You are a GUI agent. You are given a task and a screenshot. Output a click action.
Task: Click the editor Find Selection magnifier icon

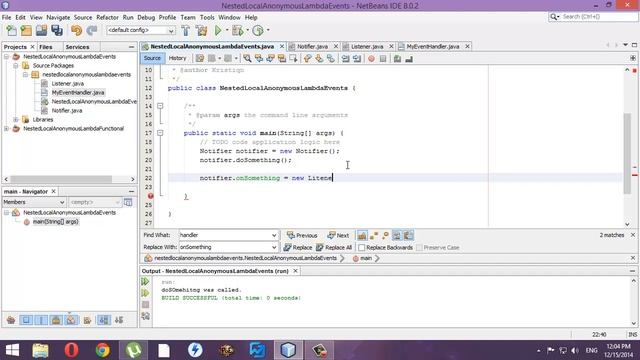[x=247, y=58]
